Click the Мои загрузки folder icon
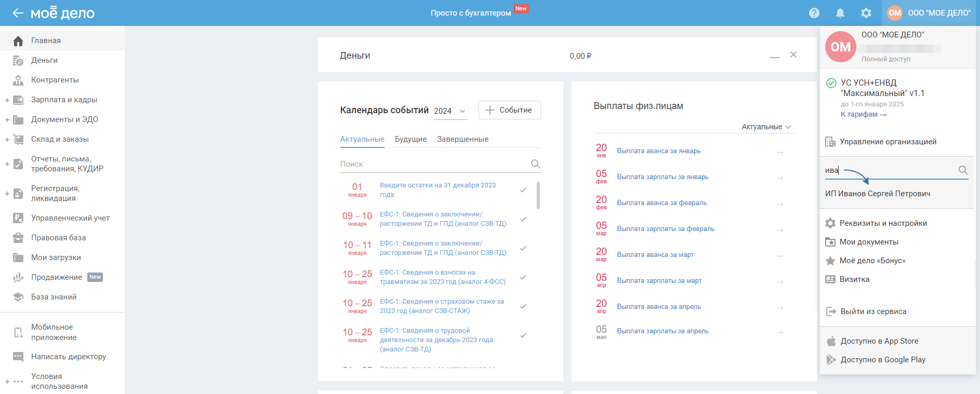The height and width of the screenshot is (394, 980). click(18, 257)
